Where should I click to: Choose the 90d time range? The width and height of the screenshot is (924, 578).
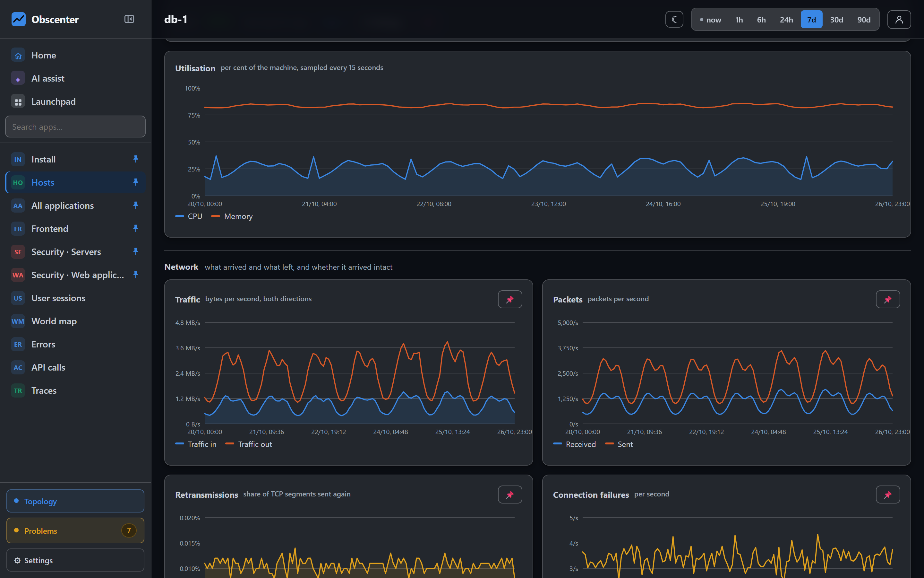[x=864, y=20]
